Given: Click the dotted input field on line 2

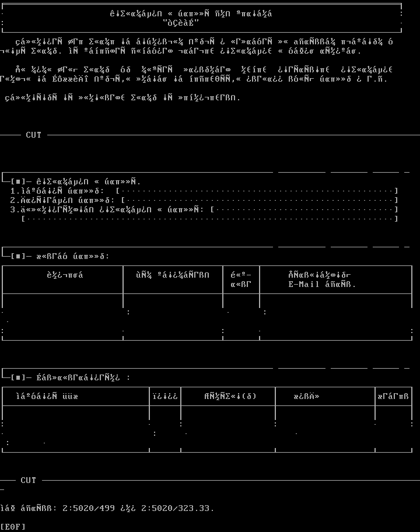Looking at the screenshot, I should click(259, 200).
